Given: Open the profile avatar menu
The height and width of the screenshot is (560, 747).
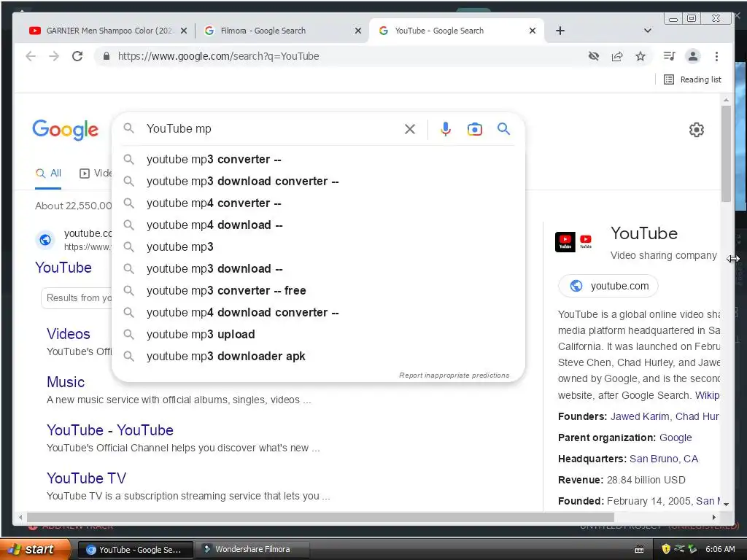Looking at the screenshot, I should [x=693, y=56].
